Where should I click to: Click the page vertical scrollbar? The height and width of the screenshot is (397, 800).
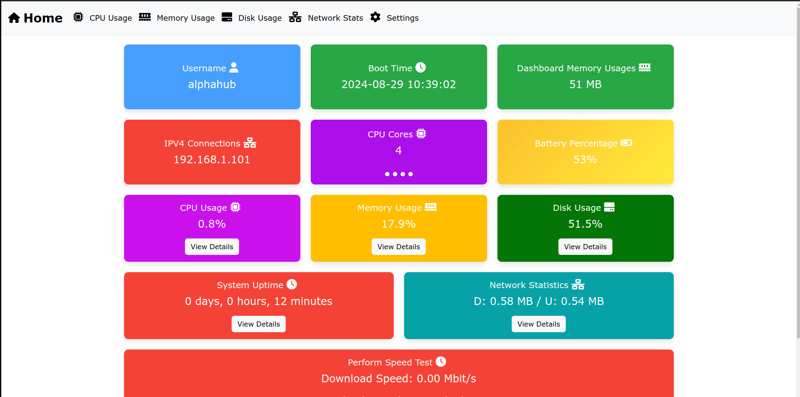pyautogui.click(x=797, y=173)
